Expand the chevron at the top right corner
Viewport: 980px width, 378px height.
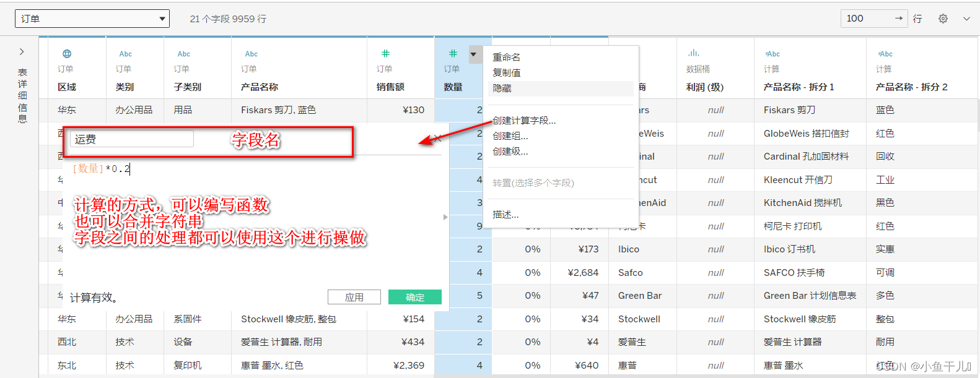pos(966,19)
